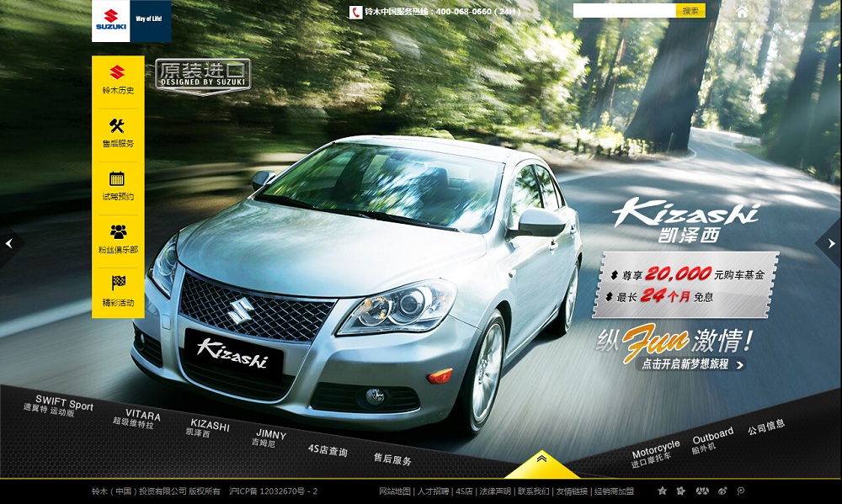The image size is (842, 504).
Task: Click the Kizashi 凯泽西 title logo
Action: click(x=687, y=220)
